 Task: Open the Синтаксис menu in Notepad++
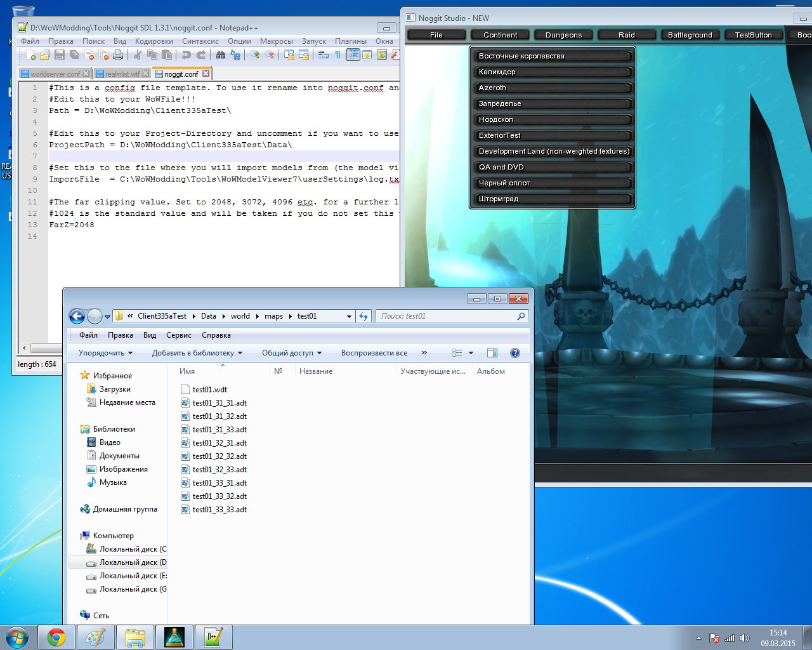[200, 41]
